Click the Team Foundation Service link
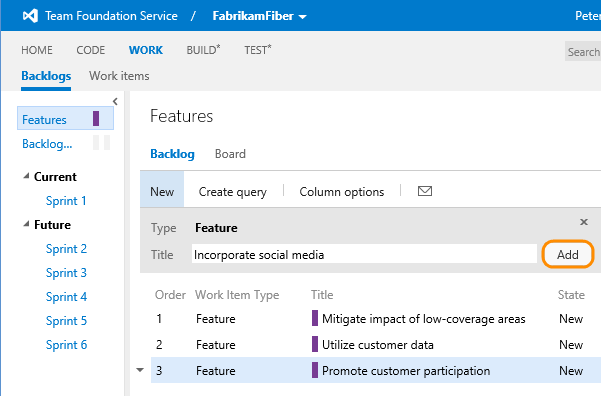The height and width of the screenshot is (396, 601). [111, 16]
